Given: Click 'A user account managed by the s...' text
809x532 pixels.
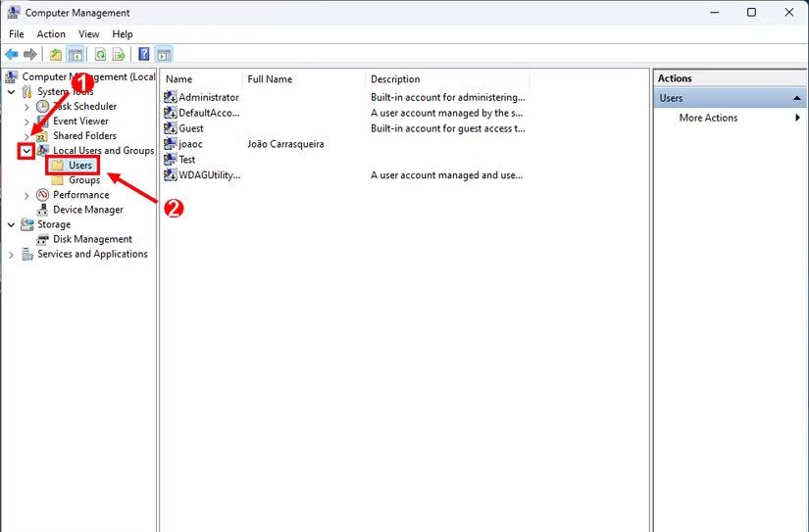Looking at the screenshot, I should (x=447, y=113).
